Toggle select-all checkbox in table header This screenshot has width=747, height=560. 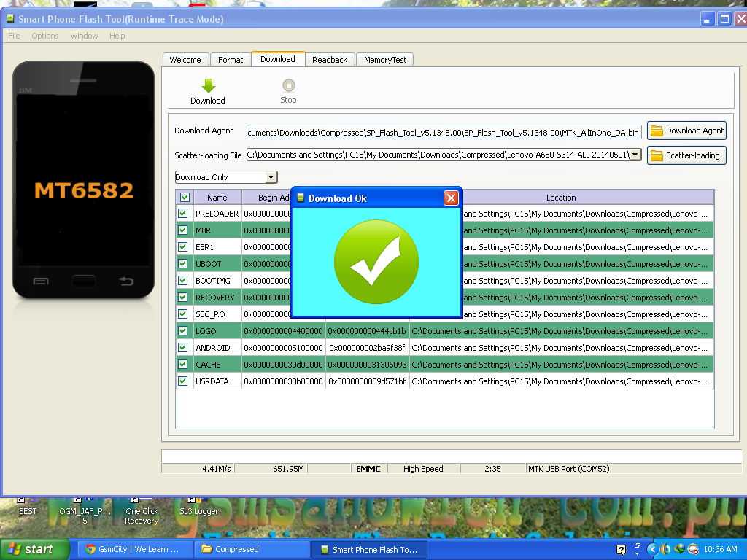(185, 198)
